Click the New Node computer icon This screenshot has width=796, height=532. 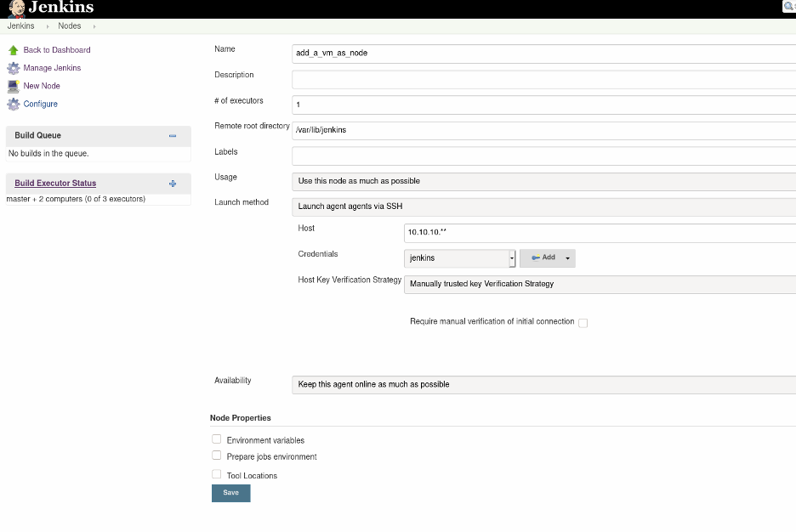pyautogui.click(x=12, y=86)
